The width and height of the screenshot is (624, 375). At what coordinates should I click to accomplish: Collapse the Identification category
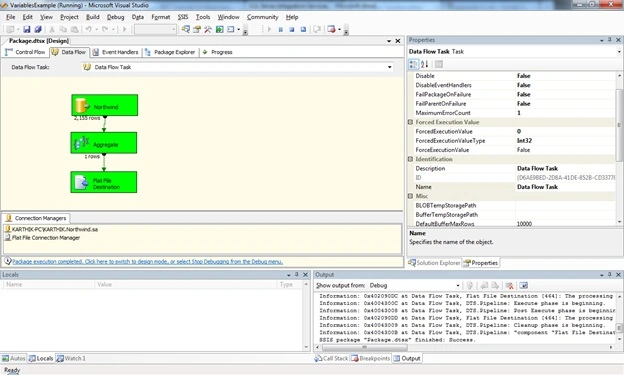410,159
